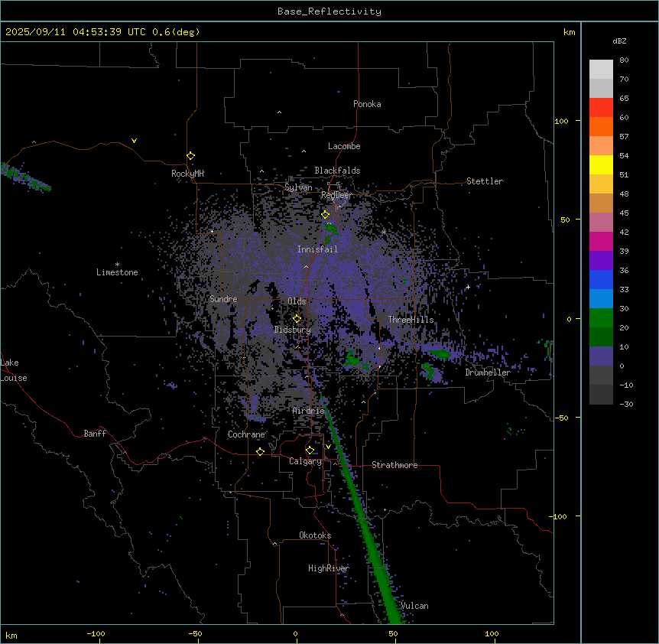The height and width of the screenshot is (644, 659).
Task: Select the RedDeer city label
Action: pyautogui.click(x=336, y=195)
